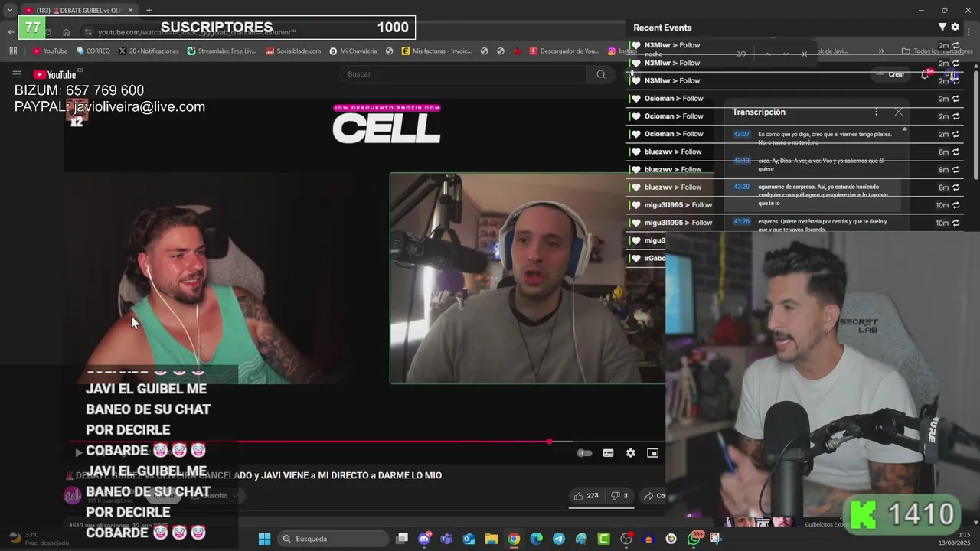Open the 20+Notificaciones X bookmark
Viewport: 980px width, 551px height.
coord(149,51)
